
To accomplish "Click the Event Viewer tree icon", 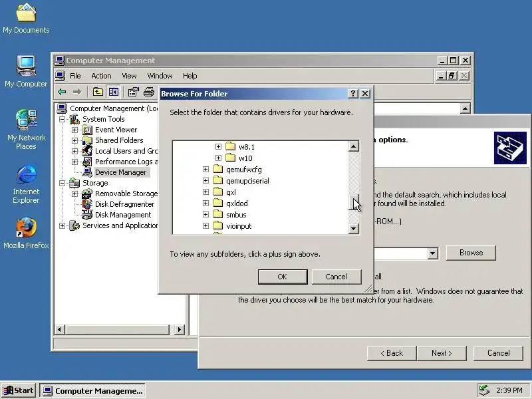I will [87, 130].
